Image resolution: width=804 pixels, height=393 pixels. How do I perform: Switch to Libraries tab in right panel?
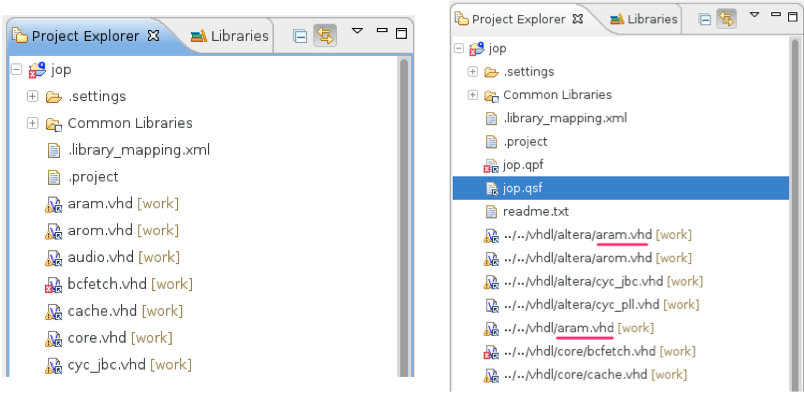point(644,19)
